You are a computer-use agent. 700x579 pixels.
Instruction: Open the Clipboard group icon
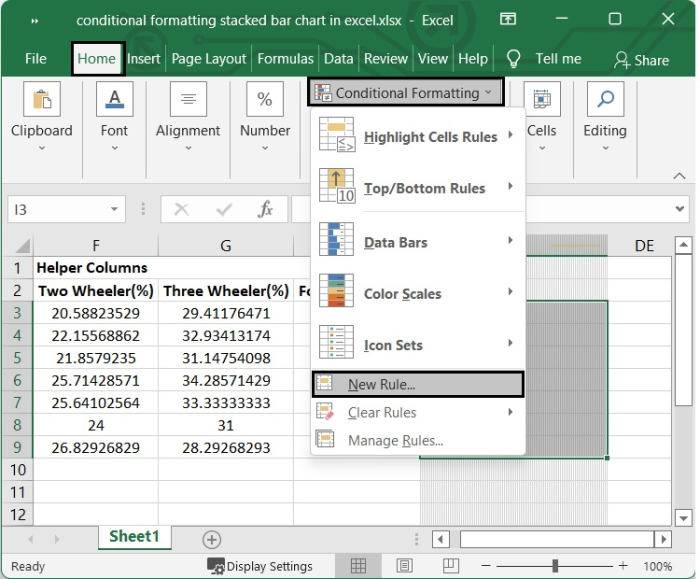pos(41,100)
